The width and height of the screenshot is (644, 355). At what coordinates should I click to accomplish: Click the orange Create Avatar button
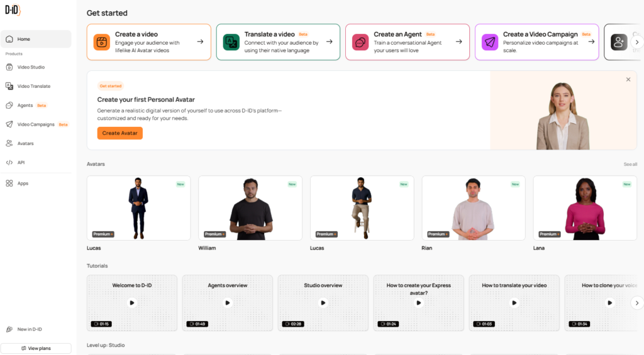pos(120,133)
